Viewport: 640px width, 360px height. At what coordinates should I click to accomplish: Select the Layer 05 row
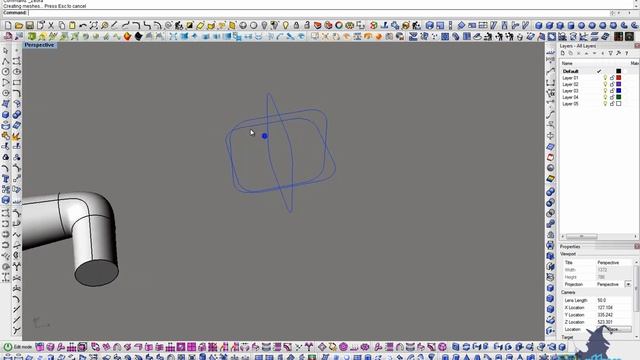tap(599, 104)
